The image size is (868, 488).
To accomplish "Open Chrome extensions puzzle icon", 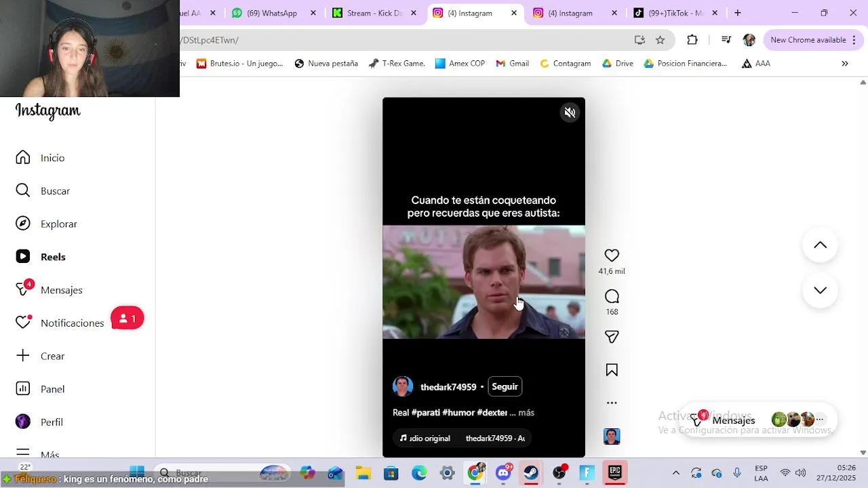I will pos(692,40).
